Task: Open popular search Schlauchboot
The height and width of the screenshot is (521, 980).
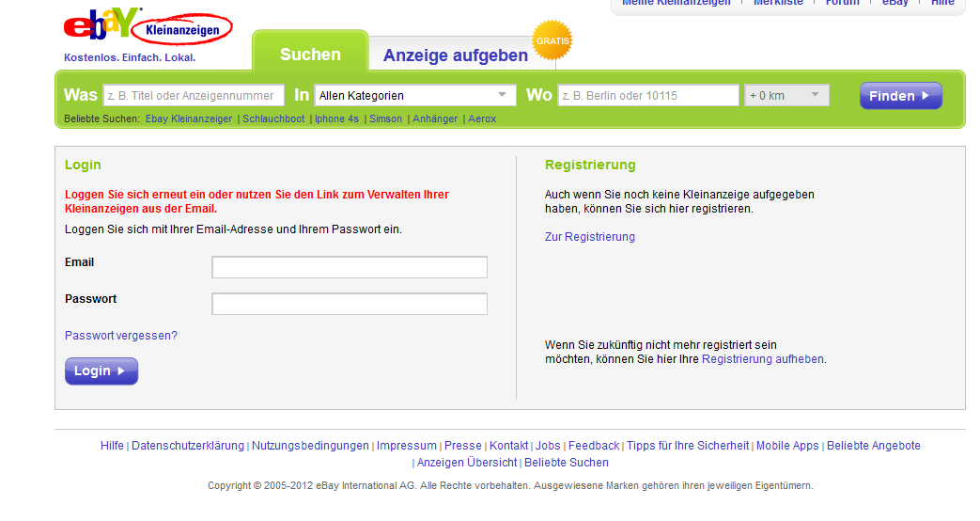Action: 273,118
